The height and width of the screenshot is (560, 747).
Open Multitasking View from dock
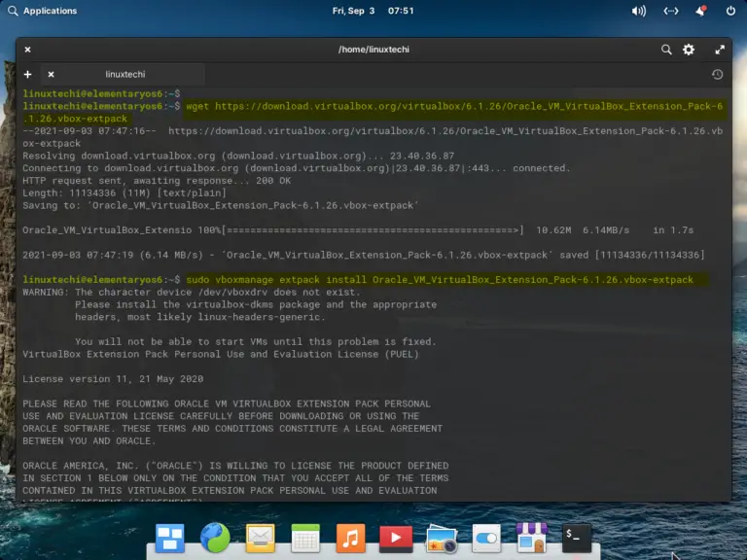tap(169, 538)
